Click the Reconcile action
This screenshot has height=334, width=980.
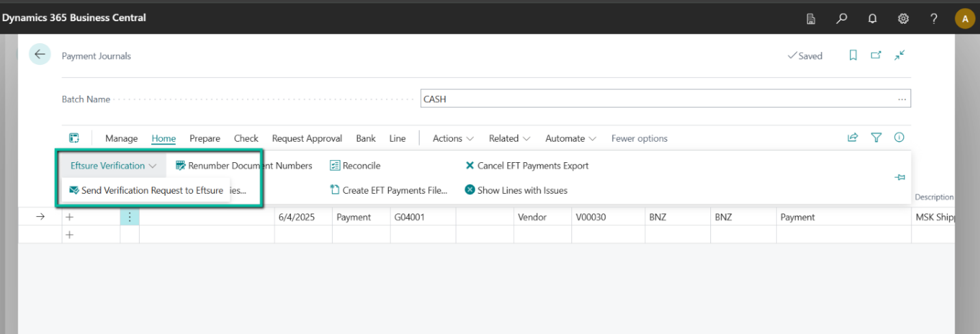(x=354, y=166)
